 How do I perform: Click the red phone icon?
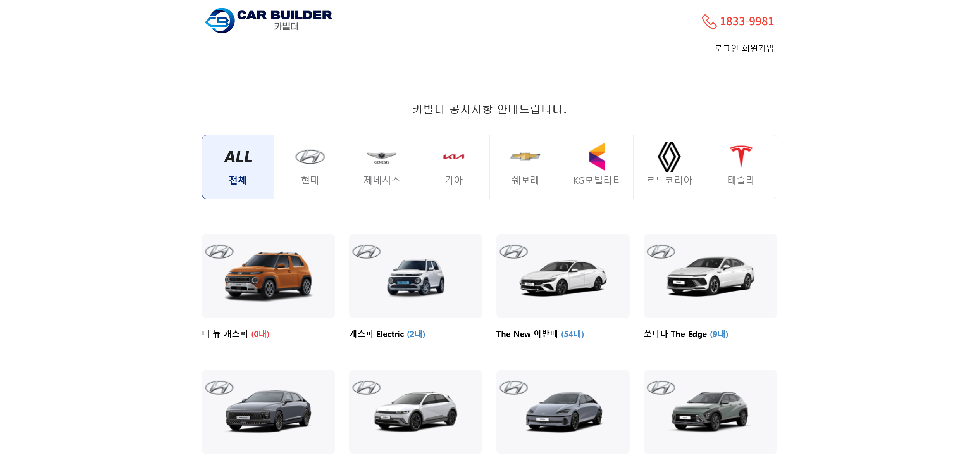(709, 22)
